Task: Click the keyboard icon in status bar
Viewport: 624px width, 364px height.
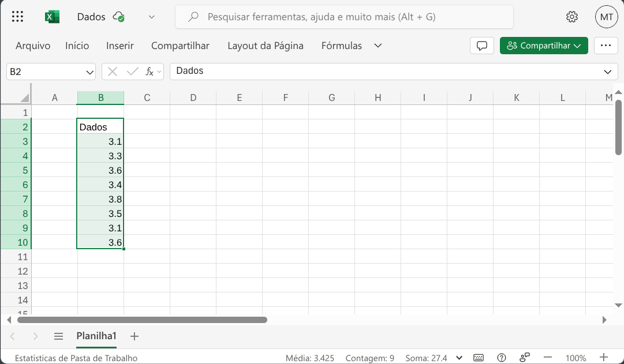Action: pos(479,358)
